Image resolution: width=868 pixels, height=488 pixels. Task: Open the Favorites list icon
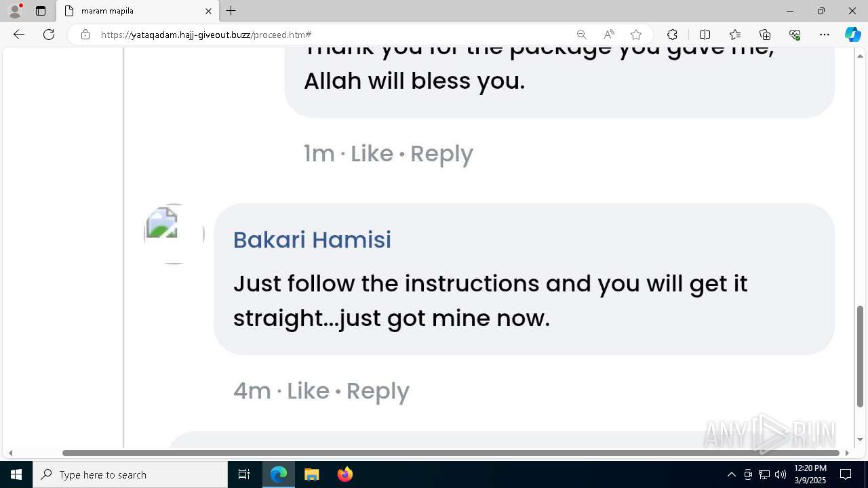click(735, 35)
